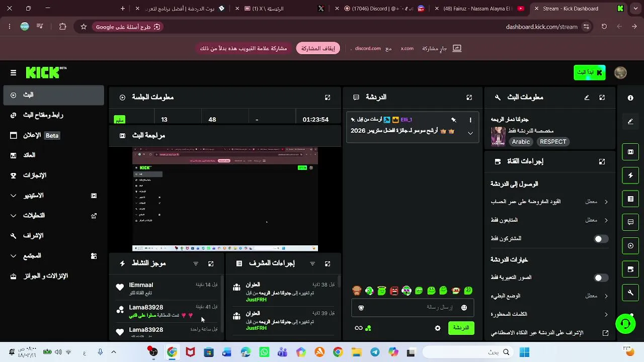Pop out the إجراءات المشرف panel
The height and width of the screenshot is (362, 644).
[328, 263]
